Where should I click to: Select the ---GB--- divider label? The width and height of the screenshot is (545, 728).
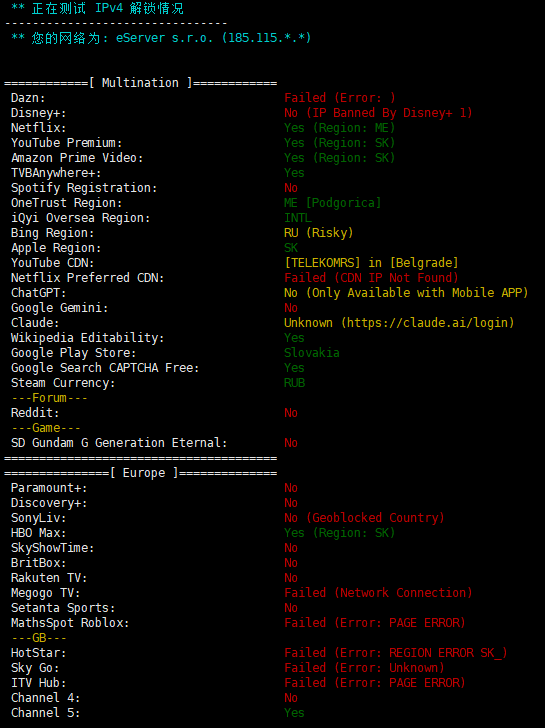point(39,638)
